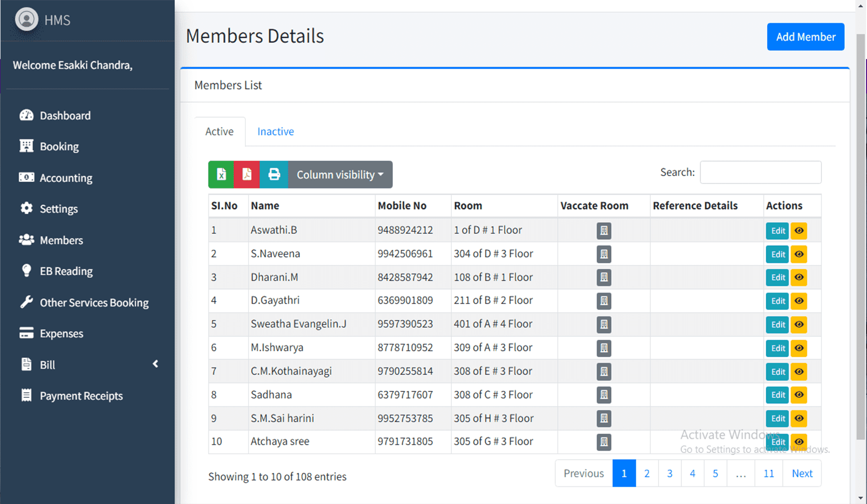Jump to last page 11

768,473
